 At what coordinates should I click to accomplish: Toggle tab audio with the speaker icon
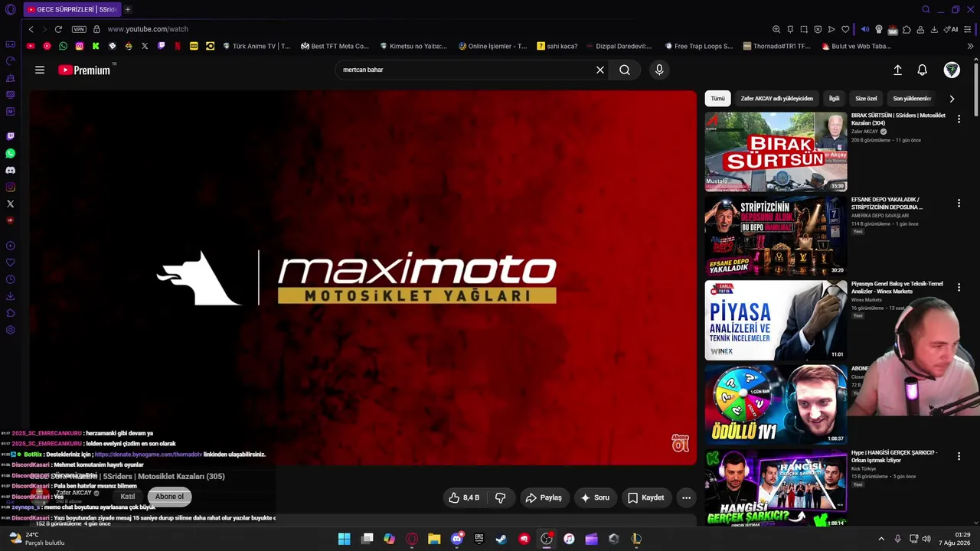pos(864,29)
